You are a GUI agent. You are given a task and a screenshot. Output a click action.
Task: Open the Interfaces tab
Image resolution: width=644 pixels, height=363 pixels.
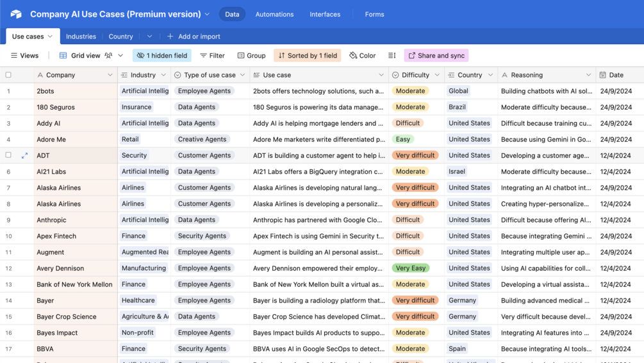coord(325,14)
